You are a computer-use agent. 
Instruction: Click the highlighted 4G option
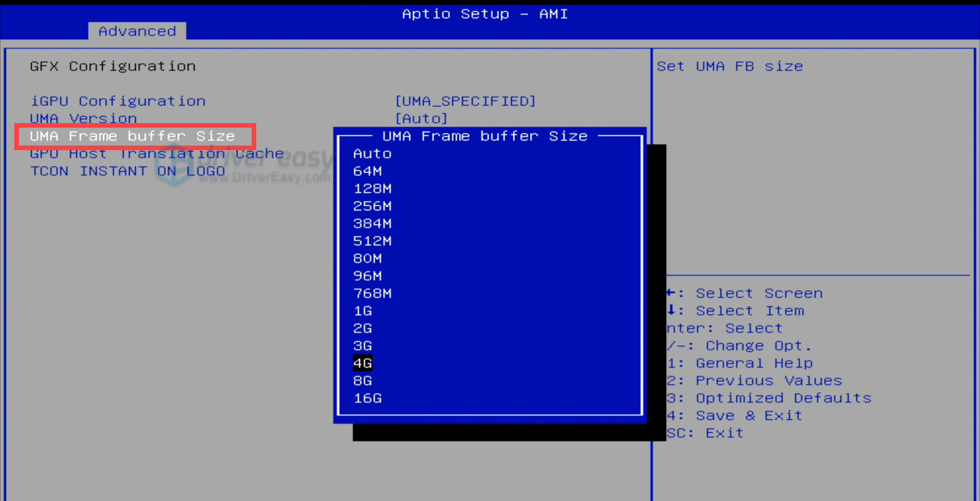tap(362, 363)
